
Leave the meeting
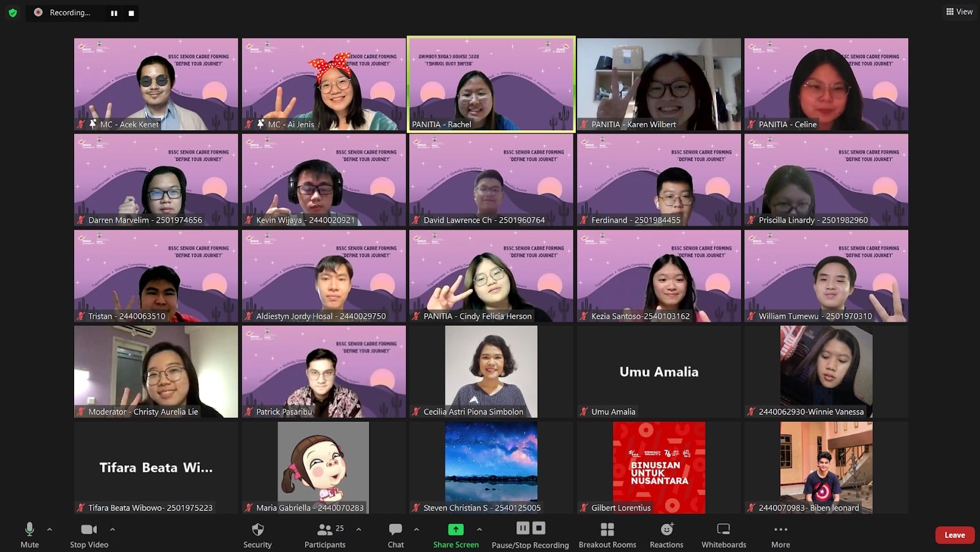point(954,535)
